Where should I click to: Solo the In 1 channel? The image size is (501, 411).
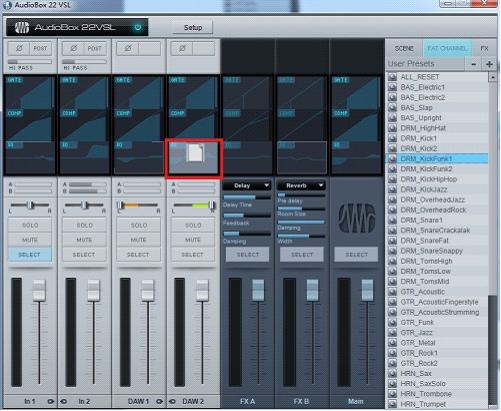pos(30,225)
